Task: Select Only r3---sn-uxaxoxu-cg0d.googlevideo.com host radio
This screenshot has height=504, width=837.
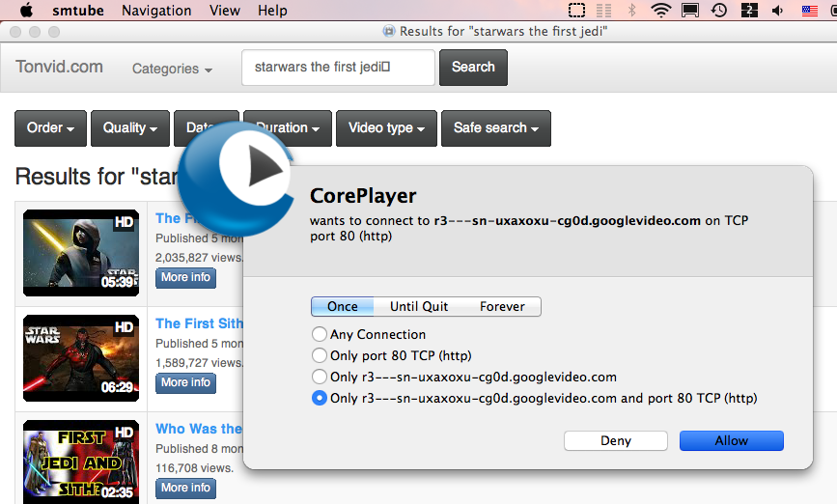Action: pos(320,377)
